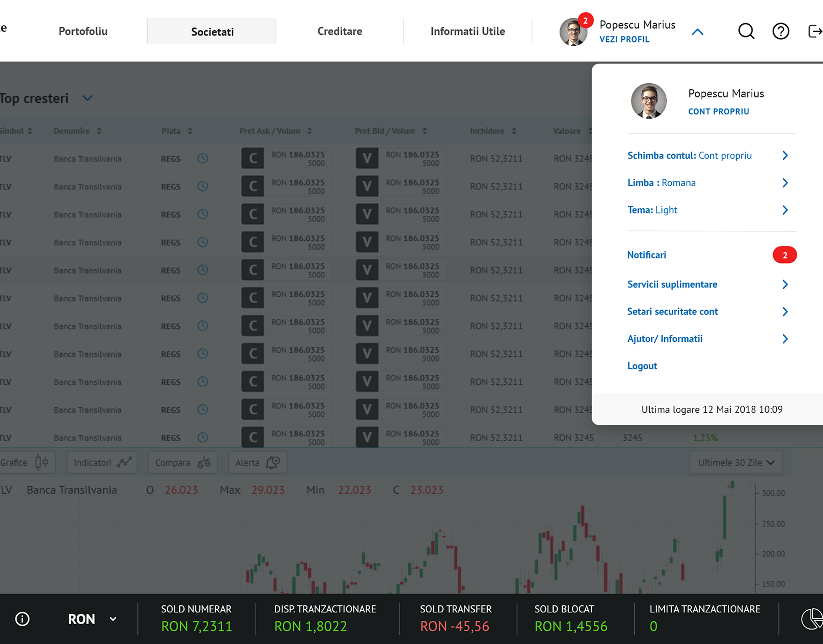Click the C buy button in the first table row
823x644 pixels.
coord(253,158)
